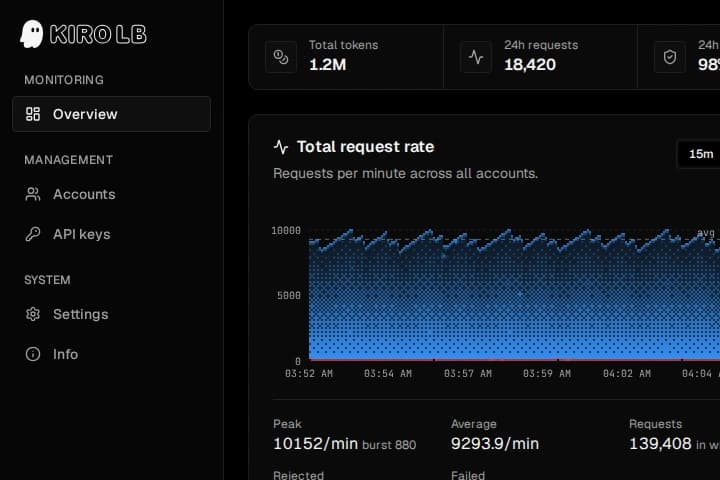This screenshot has width=720, height=480.
Task: Click the Rejected stat label
Action: (x=298, y=475)
